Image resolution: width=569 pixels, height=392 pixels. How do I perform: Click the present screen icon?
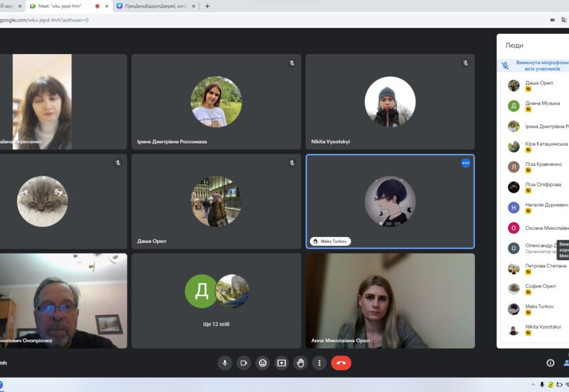282,363
